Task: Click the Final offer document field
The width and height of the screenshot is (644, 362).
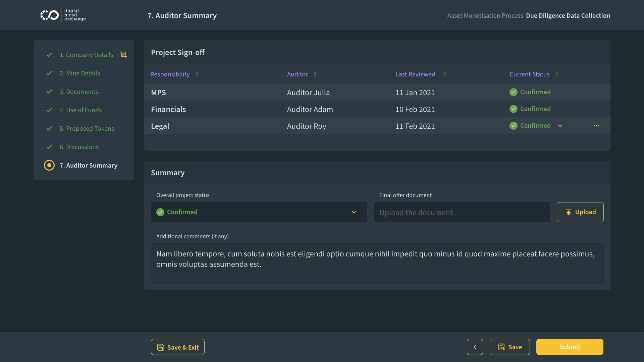Action: 462,212
